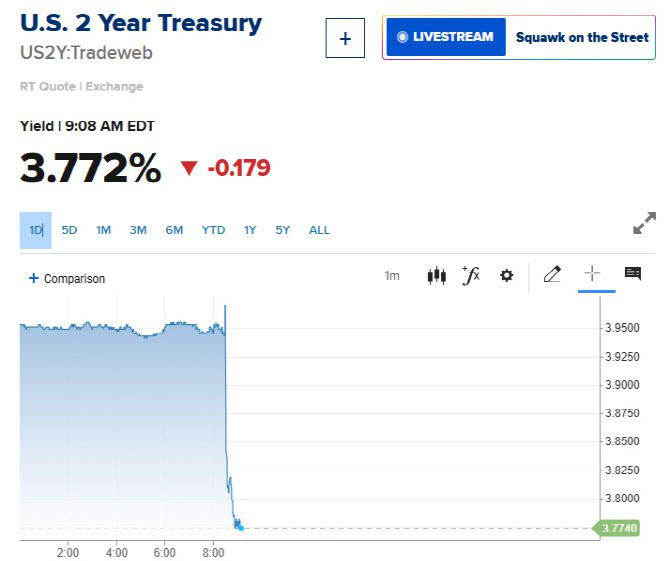This screenshot has height=561, width=670.
Task: Click the 3.7740 current yield price marker
Action: pos(619,528)
